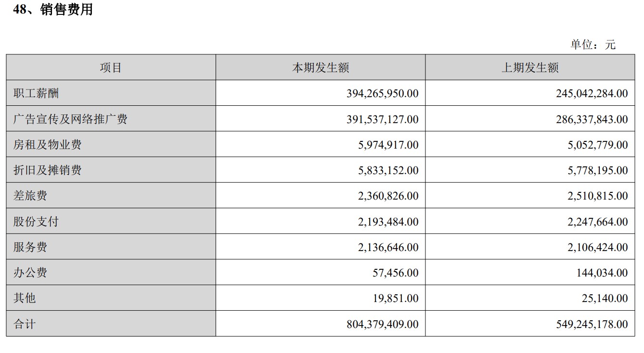644x353 pixels.
Task: Click the value 394,265,950.00
Action: coord(382,93)
